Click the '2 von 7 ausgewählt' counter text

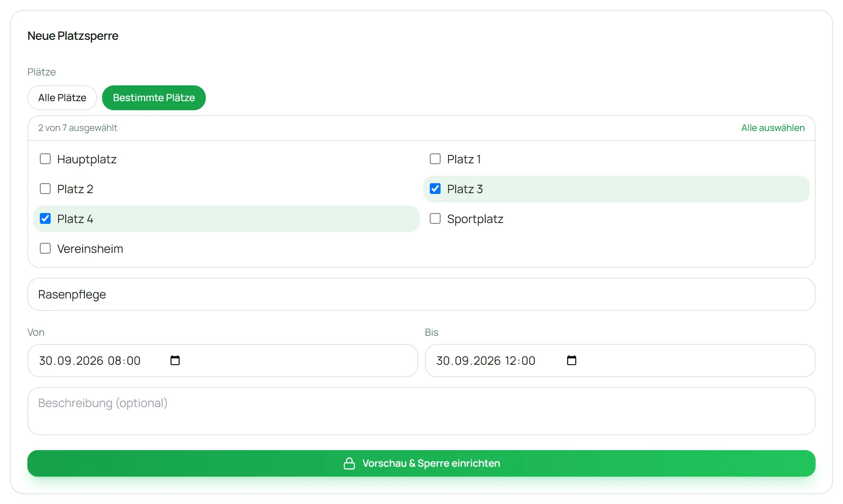78,128
